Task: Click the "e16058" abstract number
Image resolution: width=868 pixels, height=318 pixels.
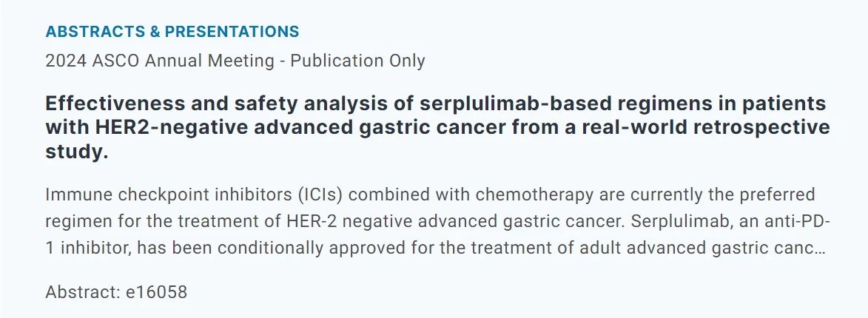Action: click(x=156, y=292)
